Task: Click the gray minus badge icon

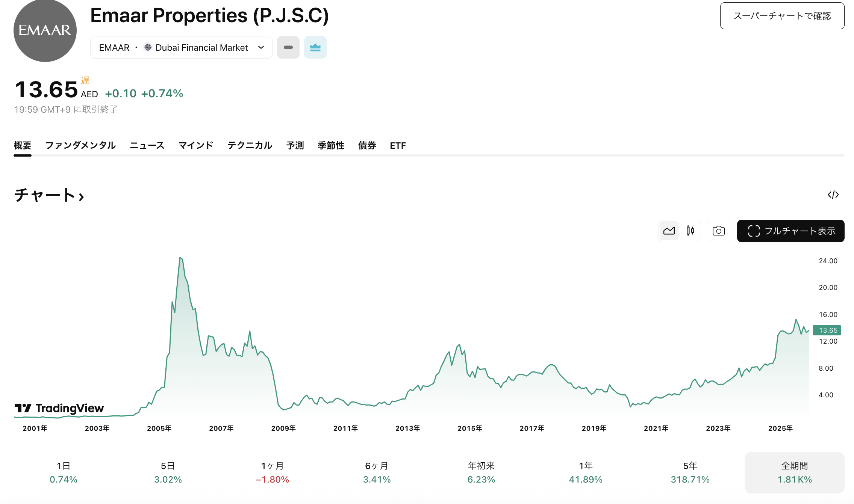Action: [288, 47]
